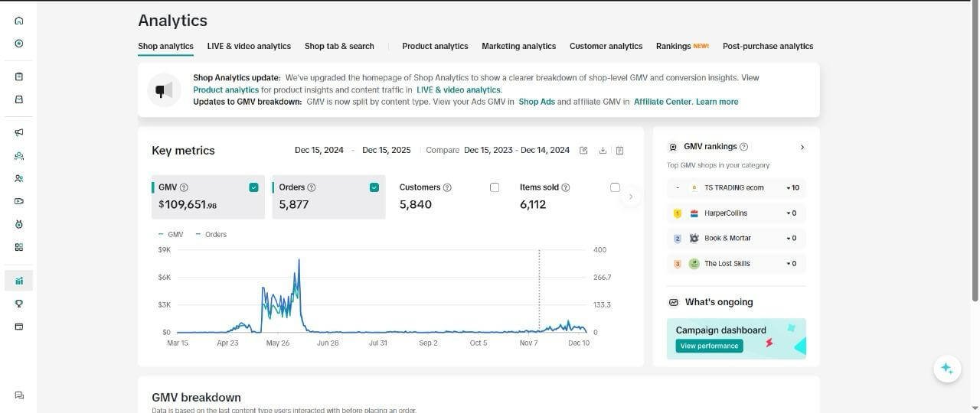Screen dimensions: 980x413
Task: Click the chat messages icon at sidebar bottom
Action: coord(19,395)
